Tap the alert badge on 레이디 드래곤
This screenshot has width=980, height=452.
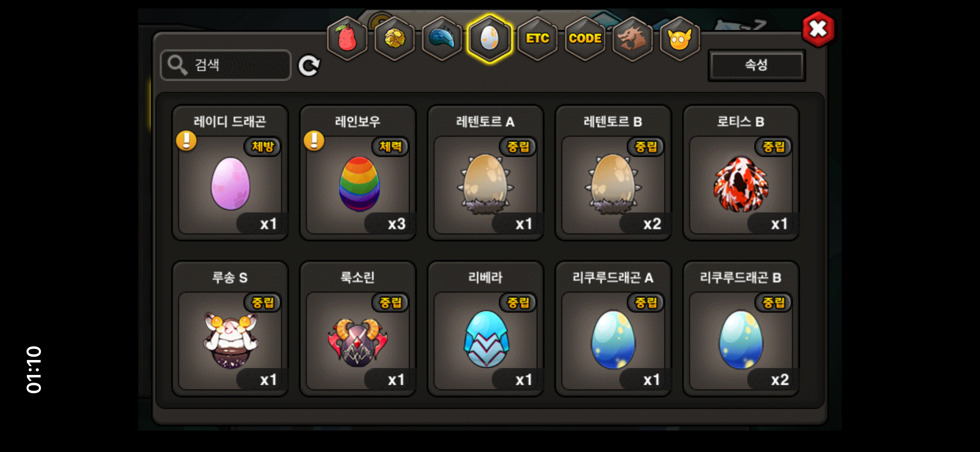pos(186,141)
